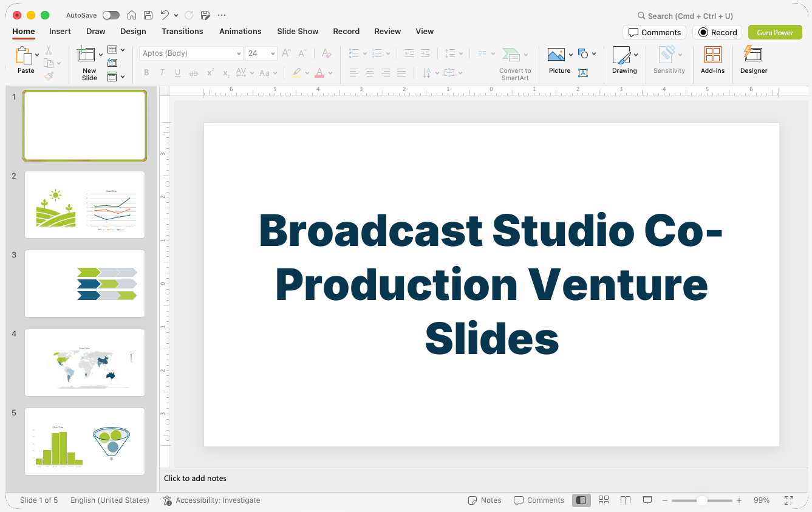This screenshot has width=812, height=512.
Task: Undo the last action
Action: point(165,15)
